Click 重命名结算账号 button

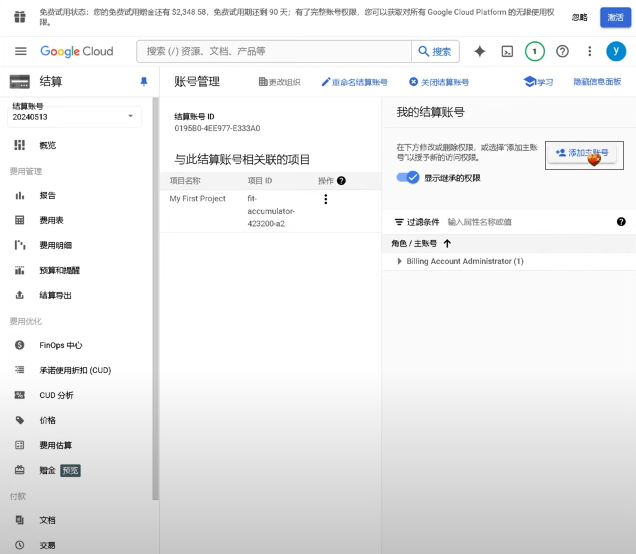click(354, 82)
